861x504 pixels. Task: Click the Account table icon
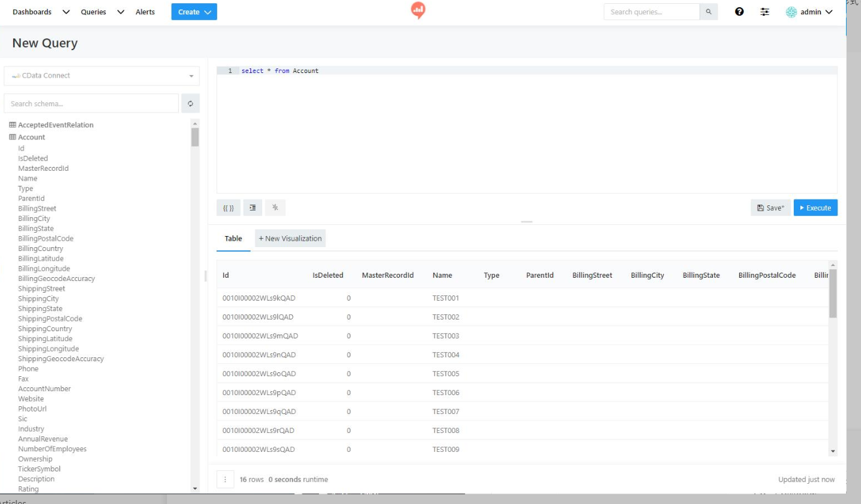pos(12,137)
